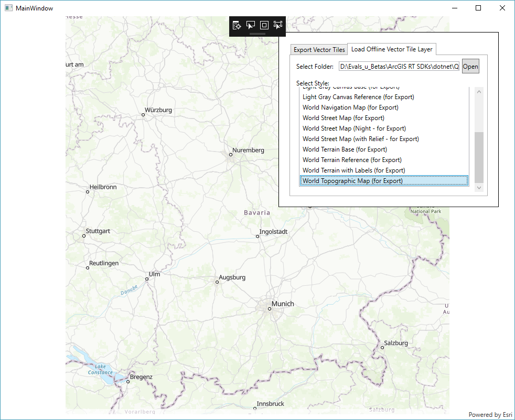
Task: Choose Light Gray Canvas Reference style
Action: point(384,97)
